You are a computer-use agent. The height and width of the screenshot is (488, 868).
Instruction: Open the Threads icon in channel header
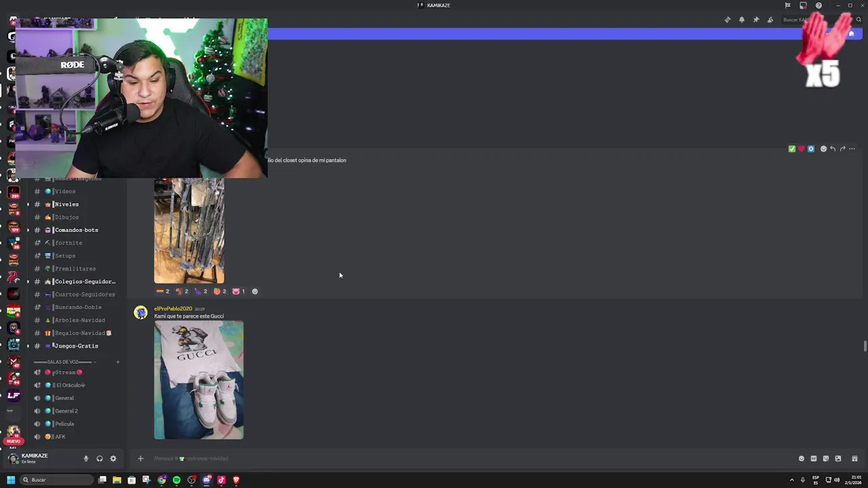728,20
